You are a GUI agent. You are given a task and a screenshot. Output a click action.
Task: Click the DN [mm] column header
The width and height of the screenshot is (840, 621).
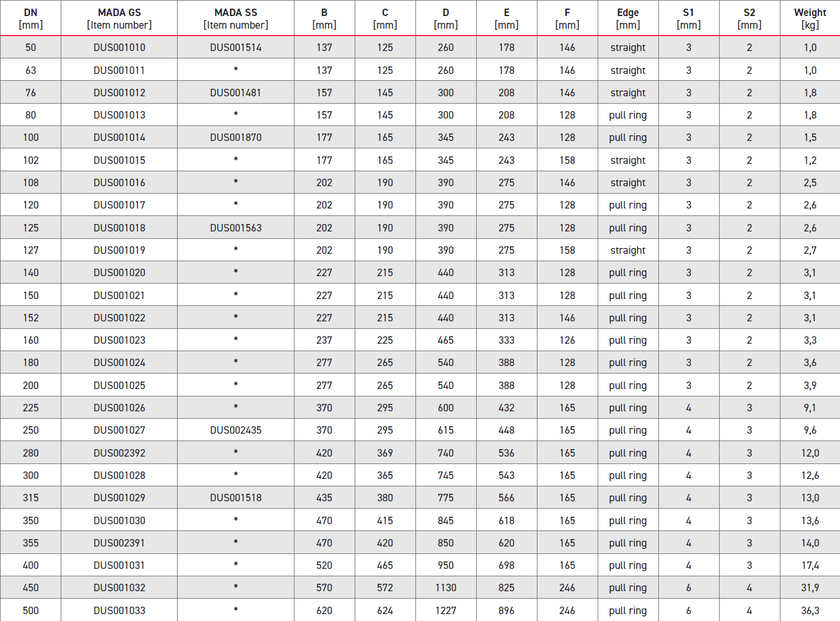30,18
